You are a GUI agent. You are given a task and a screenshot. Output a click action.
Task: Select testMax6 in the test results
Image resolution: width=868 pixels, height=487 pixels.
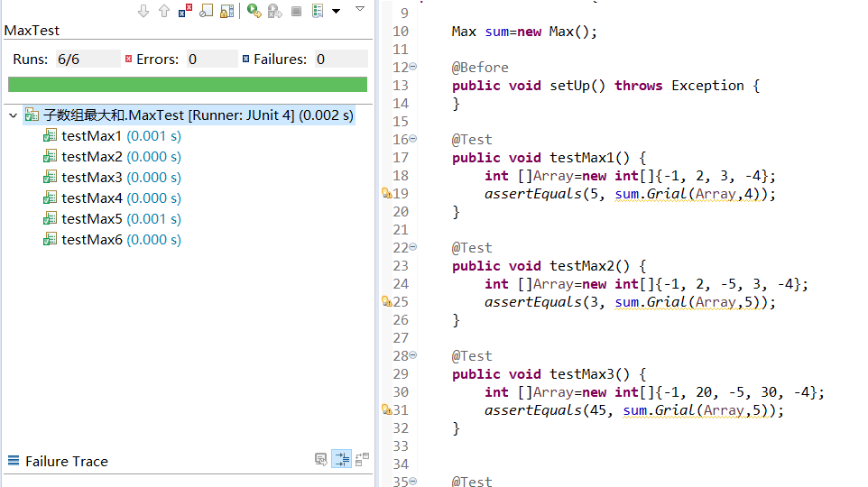[x=121, y=240]
